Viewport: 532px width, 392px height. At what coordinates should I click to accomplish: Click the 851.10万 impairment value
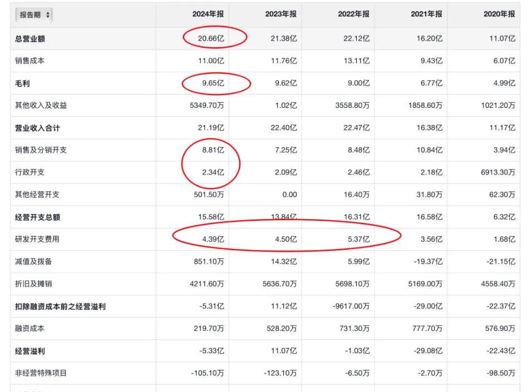[x=209, y=262]
